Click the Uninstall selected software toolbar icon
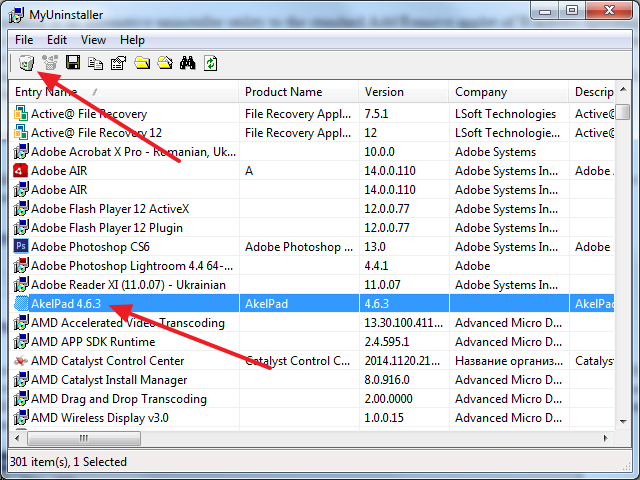The height and width of the screenshot is (480, 640). pyautogui.click(x=27, y=63)
